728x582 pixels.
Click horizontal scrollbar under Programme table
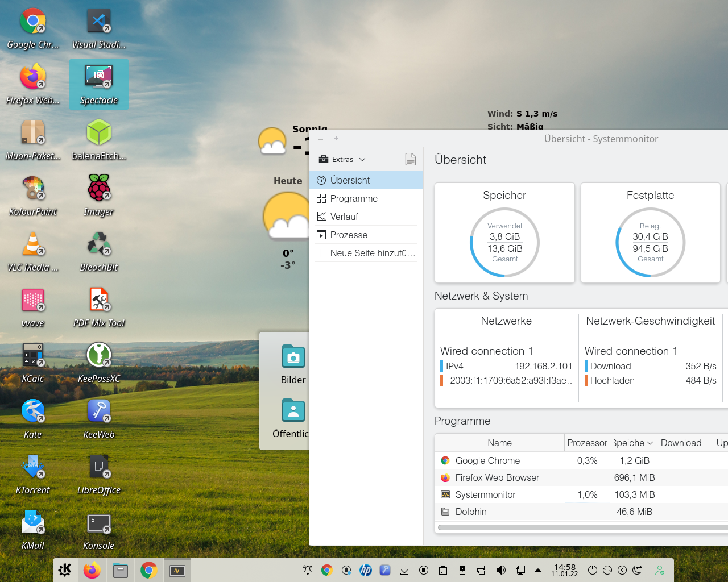[582, 527]
